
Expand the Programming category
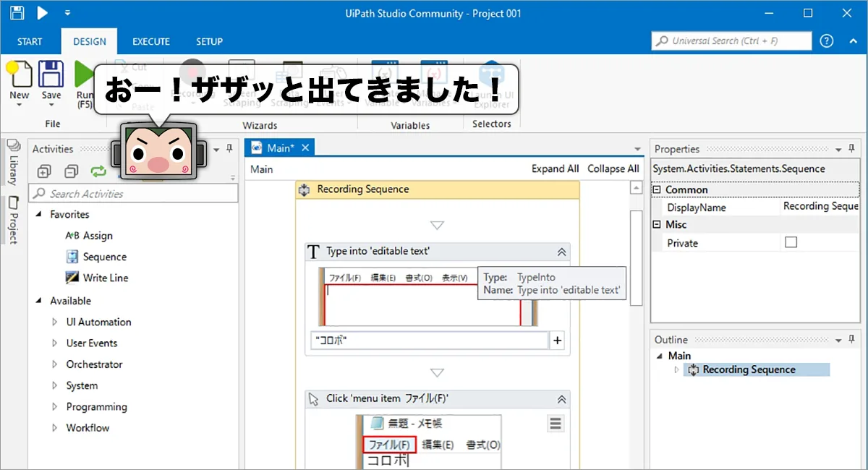[x=55, y=406]
